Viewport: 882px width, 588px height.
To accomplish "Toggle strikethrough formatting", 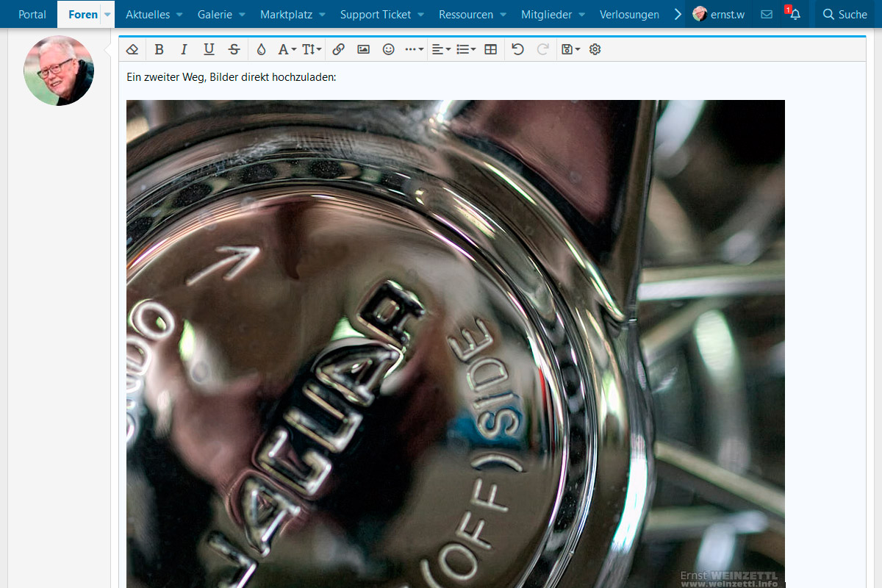I will (x=234, y=49).
